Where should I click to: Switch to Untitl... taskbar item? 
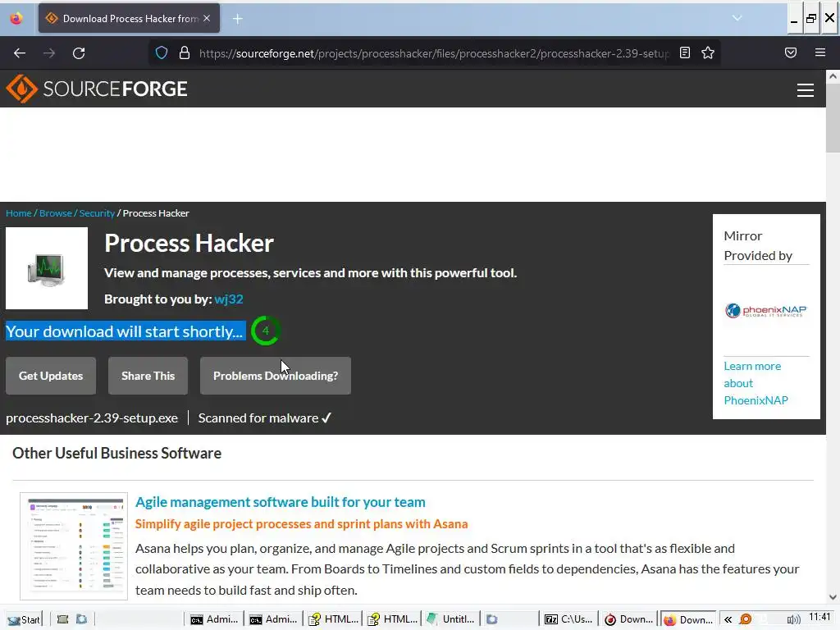450,619
